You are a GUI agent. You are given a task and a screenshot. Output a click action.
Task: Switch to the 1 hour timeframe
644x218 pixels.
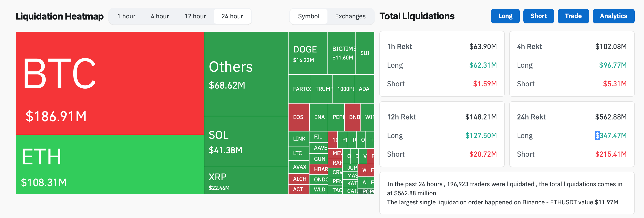pyautogui.click(x=126, y=16)
